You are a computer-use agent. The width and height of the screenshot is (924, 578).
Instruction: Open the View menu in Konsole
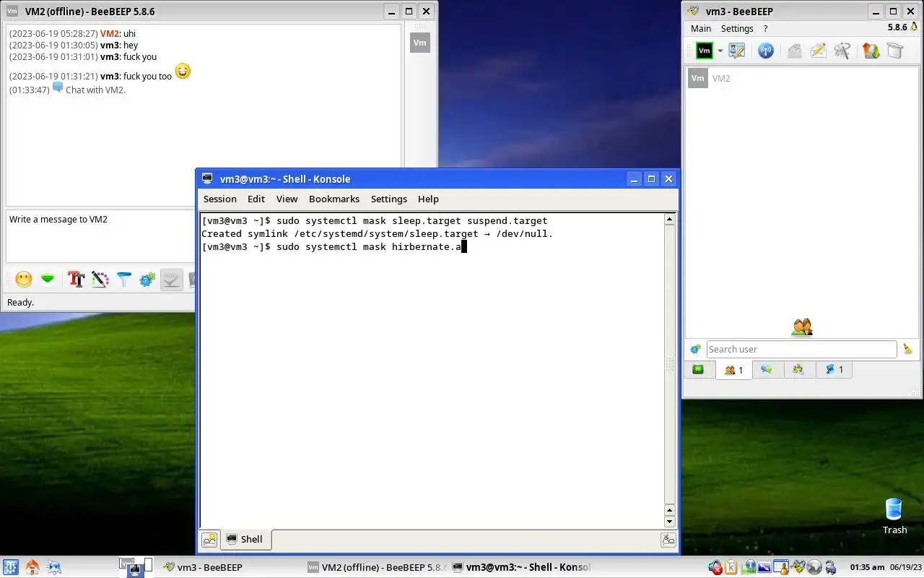coord(287,199)
